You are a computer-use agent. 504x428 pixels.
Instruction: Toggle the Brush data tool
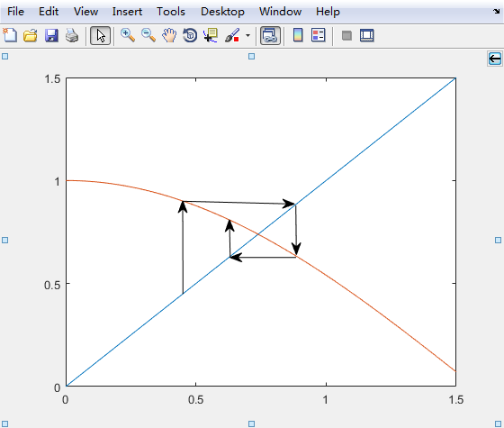[232, 35]
